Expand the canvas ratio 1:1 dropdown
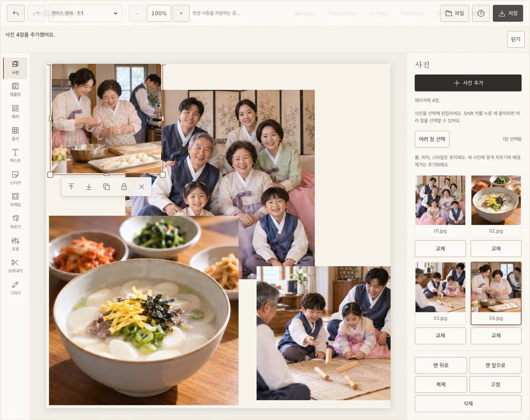530x420 pixels. pyautogui.click(x=85, y=13)
